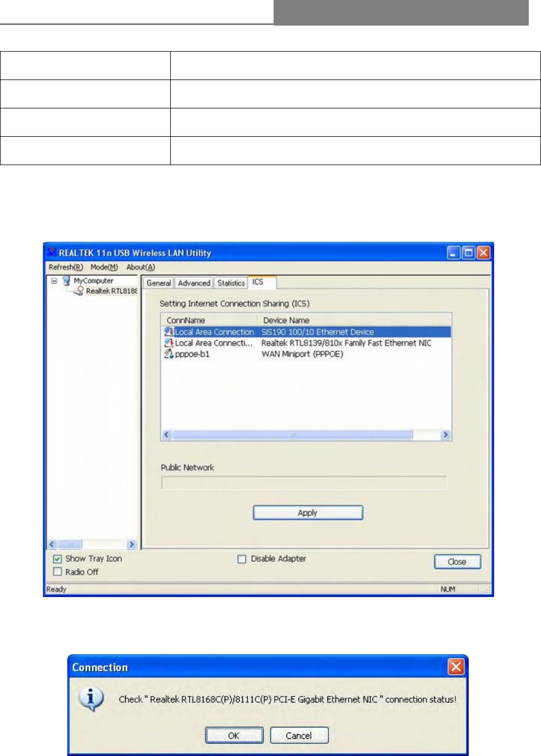This screenshot has height=756, width=541.
Task: Switch to the Advanced tab
Action: click(194, 283)
